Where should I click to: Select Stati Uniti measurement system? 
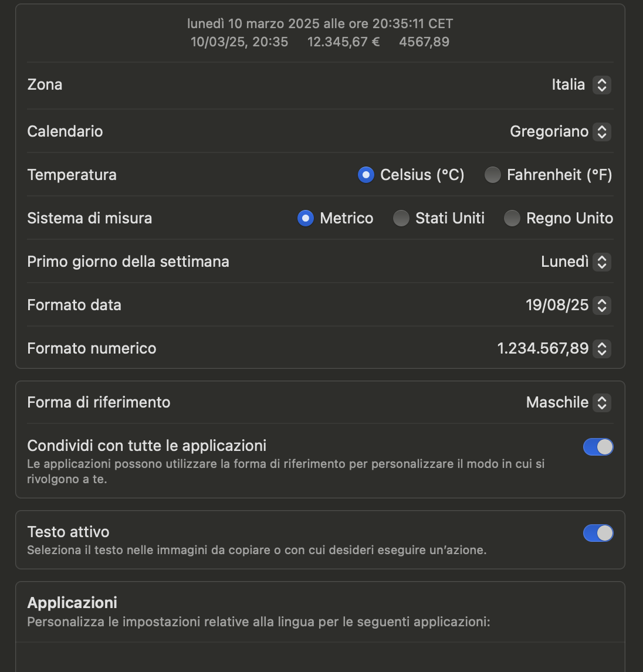click(401, 218)
